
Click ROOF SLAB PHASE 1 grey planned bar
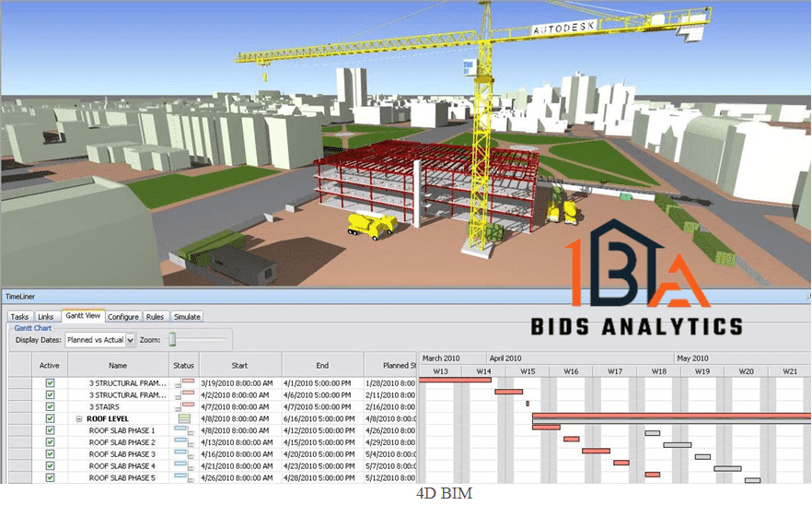pos(653,433)
